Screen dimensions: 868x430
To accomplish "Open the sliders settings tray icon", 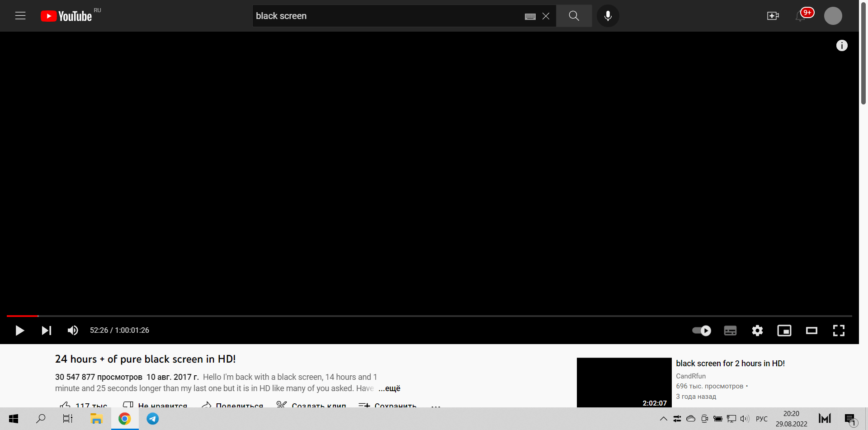I will [677, 419].
